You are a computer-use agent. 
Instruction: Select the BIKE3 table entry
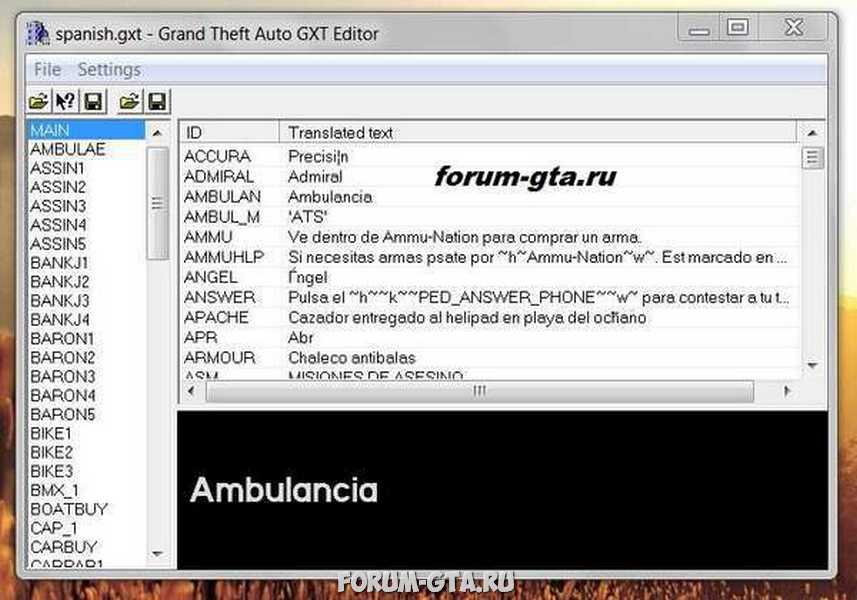[x=87, y=471]
